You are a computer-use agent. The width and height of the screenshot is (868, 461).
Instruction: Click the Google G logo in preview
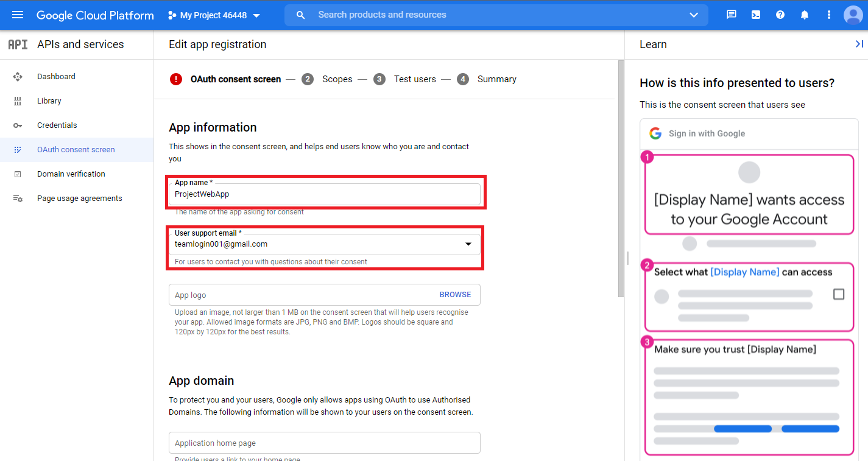(x=655, y=133)
